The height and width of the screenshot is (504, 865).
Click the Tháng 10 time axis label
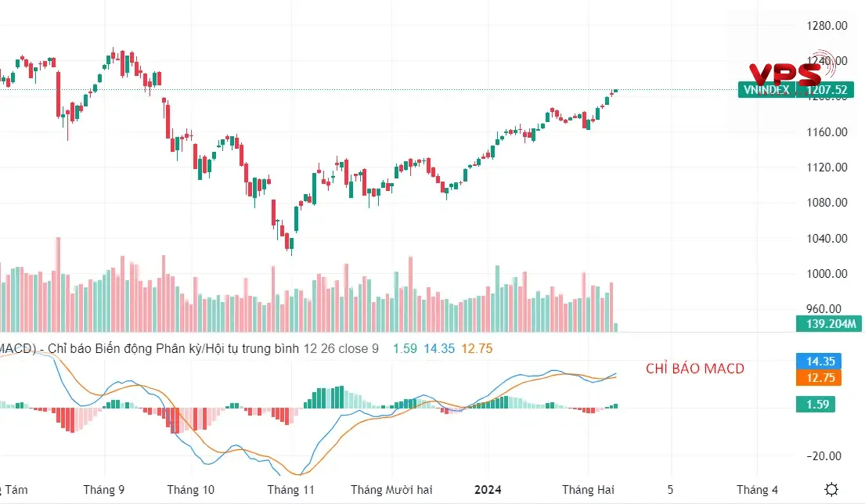[191, 490]
